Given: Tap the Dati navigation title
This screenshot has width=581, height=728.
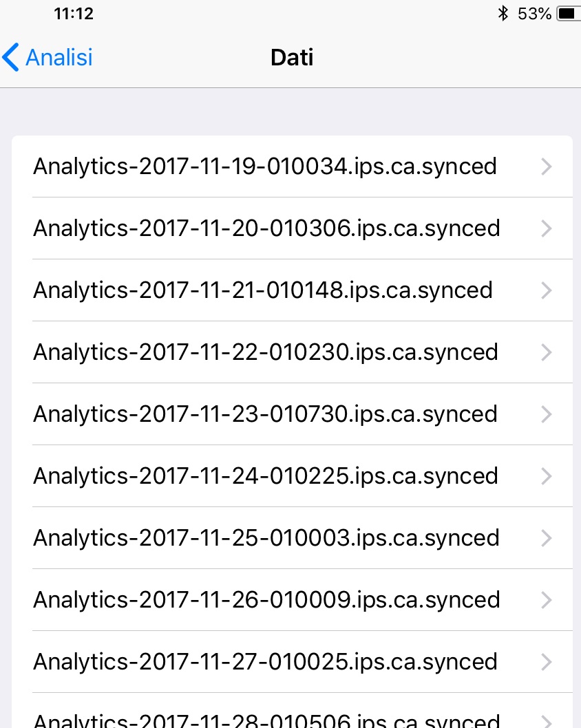Looking at the screenshot, I should tap(292, 58).
